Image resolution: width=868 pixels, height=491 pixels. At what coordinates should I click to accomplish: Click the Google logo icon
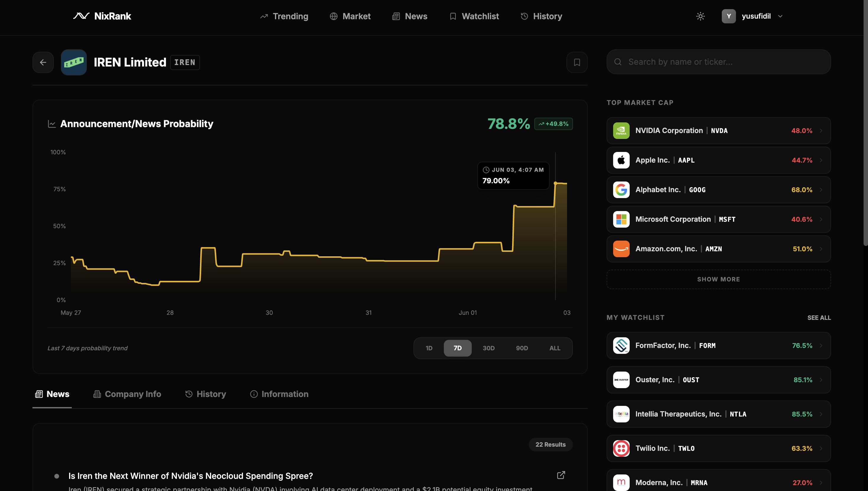(x=621, y=190)
